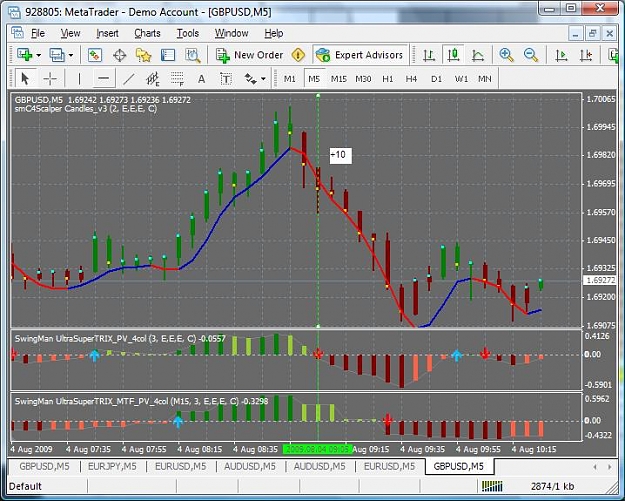The height and width of the screenshot is (501, 625).
Task: Click the New Order button
Action: (250, 55)
